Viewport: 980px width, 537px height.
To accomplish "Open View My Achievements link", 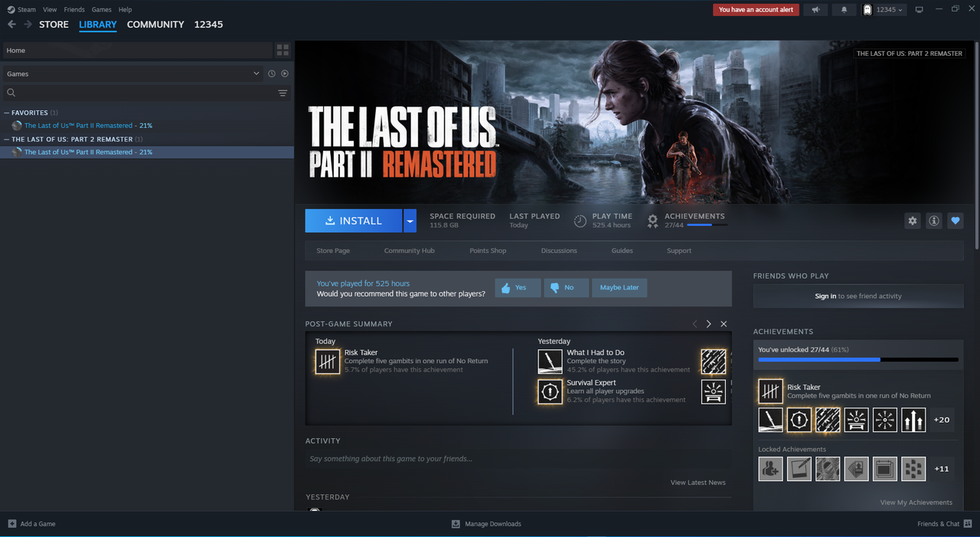I will (916, 503).
